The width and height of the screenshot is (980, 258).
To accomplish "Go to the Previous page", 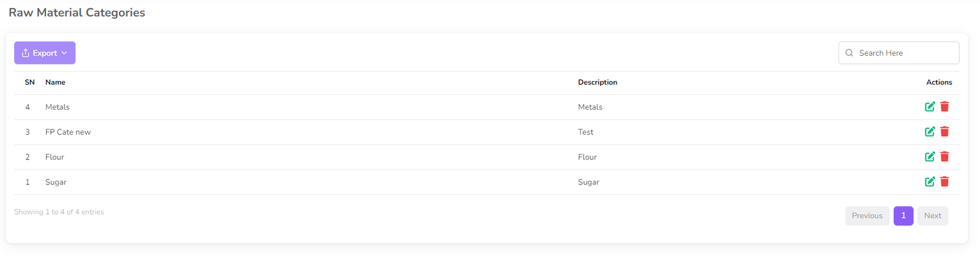I will pyautogui.click(x=867, y=216).
